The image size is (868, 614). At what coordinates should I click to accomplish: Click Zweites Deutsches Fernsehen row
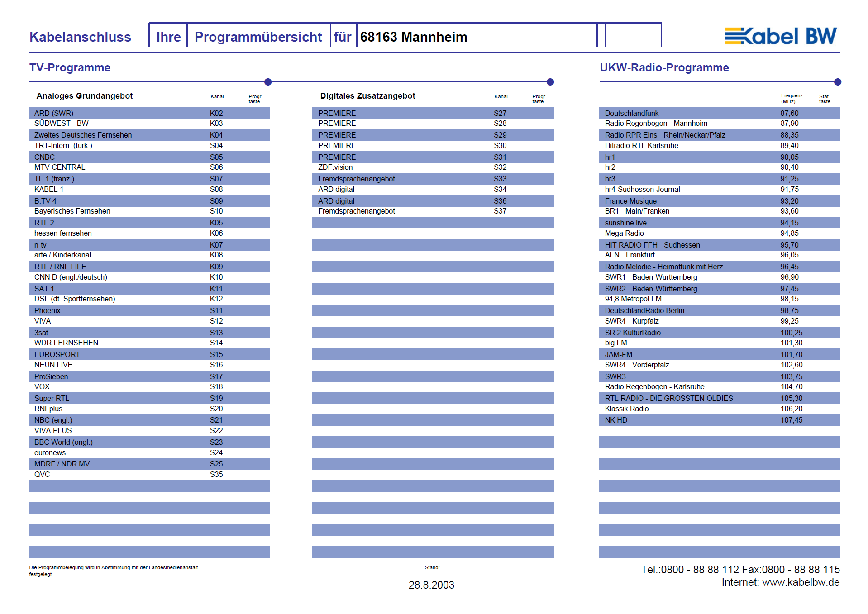[x=149, y=135]
